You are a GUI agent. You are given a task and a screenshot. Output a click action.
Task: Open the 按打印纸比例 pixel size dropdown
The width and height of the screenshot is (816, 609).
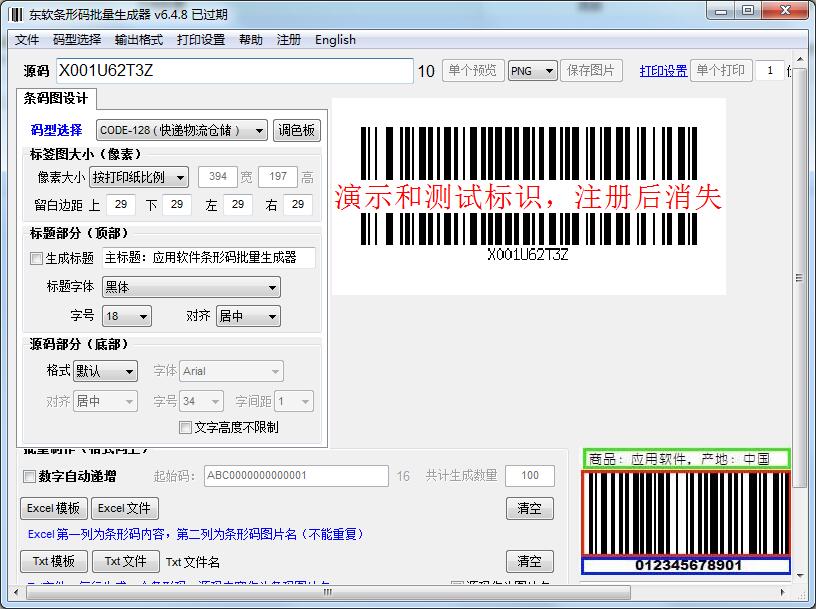pyautogui.click(x=138, y=177)
